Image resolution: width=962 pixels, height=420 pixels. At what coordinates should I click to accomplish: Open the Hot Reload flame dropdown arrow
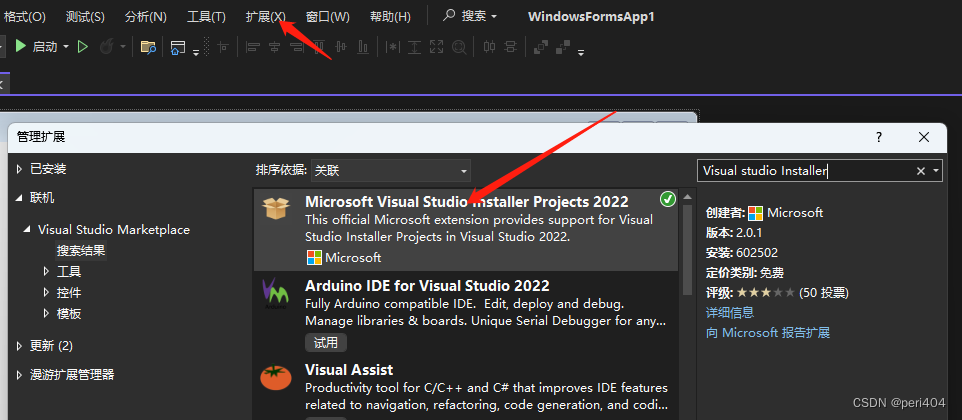123,47
